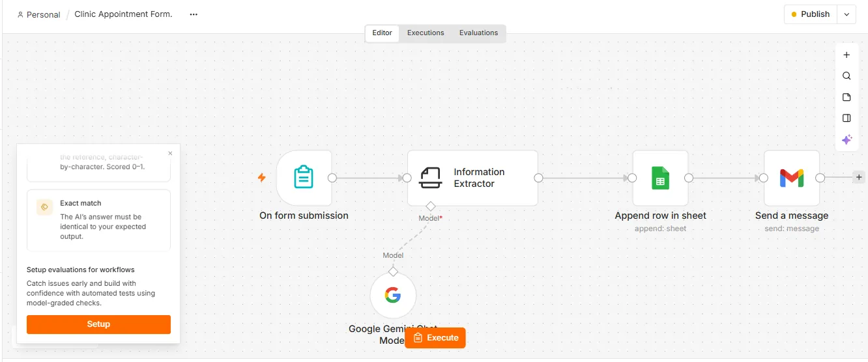868x362 pixels.
Task: Open the Information Extractor node
Action: pos(472,178)
